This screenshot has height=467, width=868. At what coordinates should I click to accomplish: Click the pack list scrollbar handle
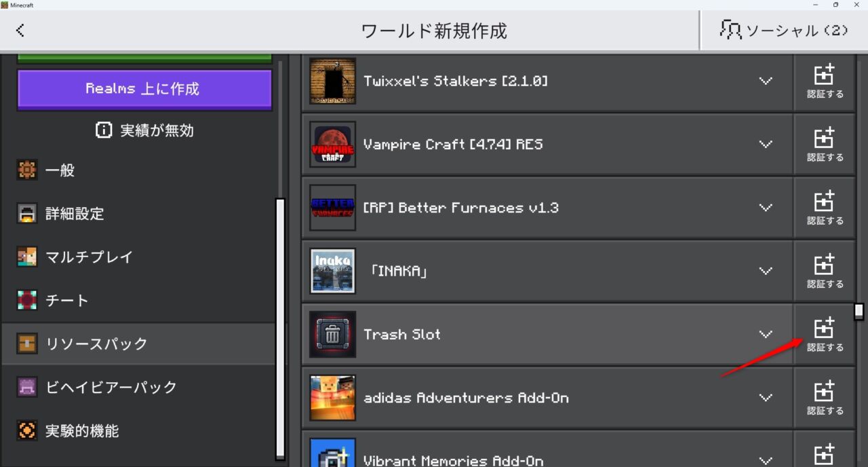tap(859, 312)
